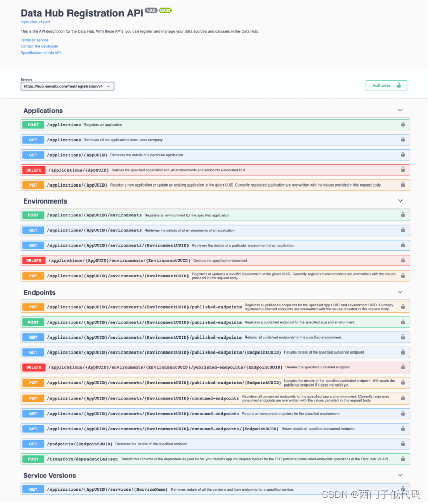Open the Contact the developer link
Screen dimensions: 428x504
pos(39,46)
